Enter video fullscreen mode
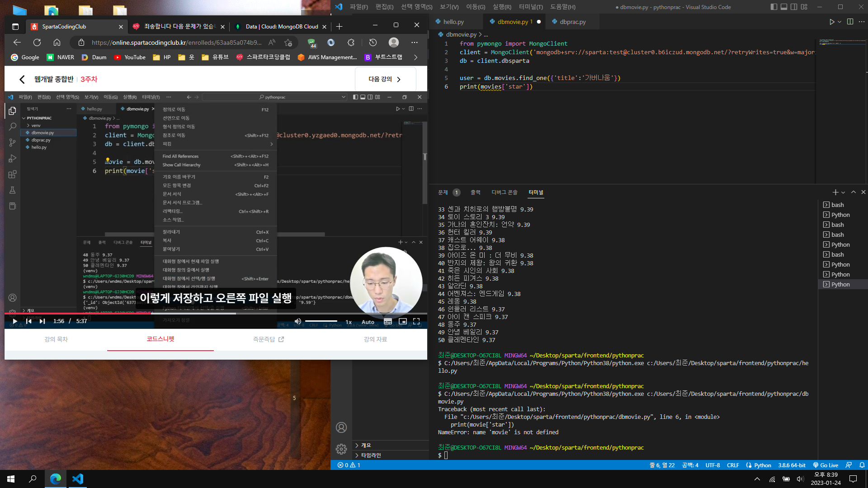 [416, 321]
